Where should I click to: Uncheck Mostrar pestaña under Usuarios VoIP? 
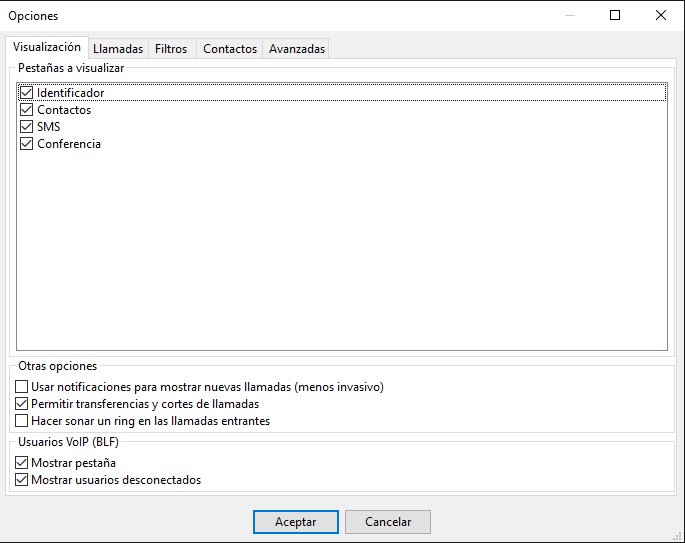pyautogui.click(x=23, y=463)
